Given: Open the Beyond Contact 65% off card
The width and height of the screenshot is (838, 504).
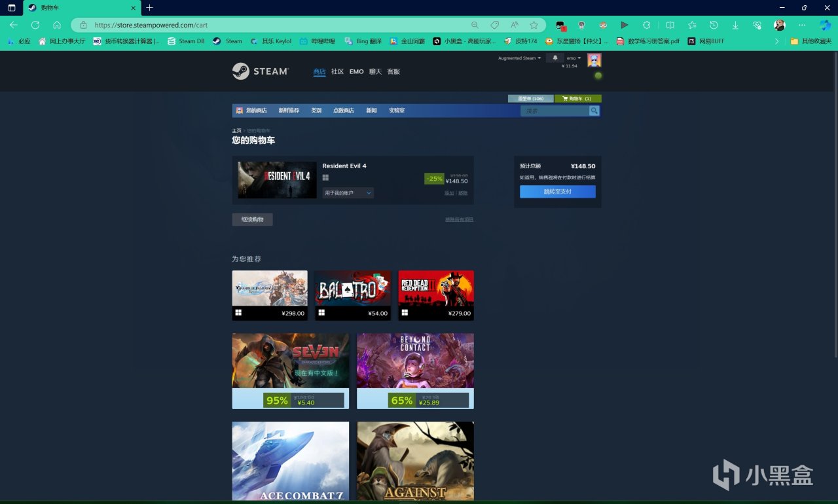Looking at the screenshot, I should [x=415, y=371].
